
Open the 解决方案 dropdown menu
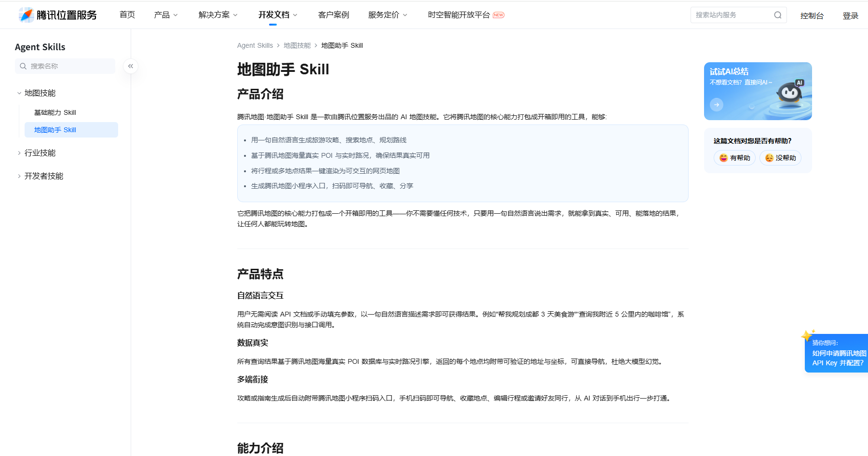[x=218, y=15]
